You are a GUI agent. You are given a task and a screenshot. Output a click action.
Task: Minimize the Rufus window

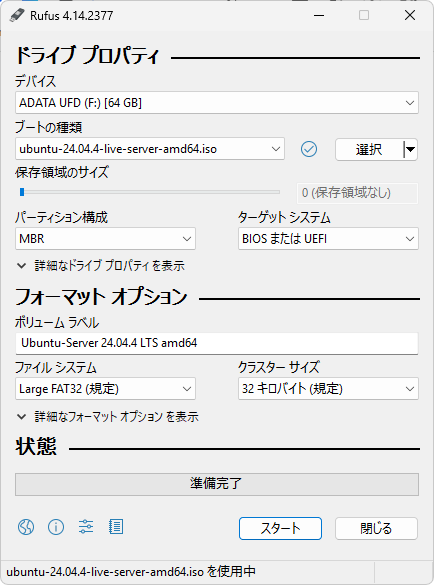click(319, 16)
